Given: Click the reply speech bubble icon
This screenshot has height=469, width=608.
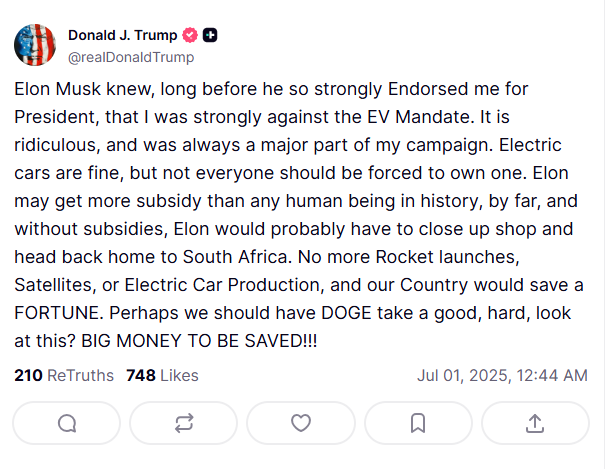Looking at the screenshot, I should click(x=67, y=423).
